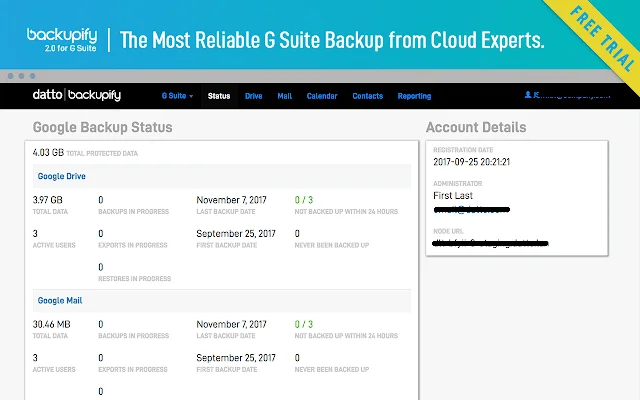Click Google Drive Restores in Progress label
640x400 pixels.
(134, 279)
